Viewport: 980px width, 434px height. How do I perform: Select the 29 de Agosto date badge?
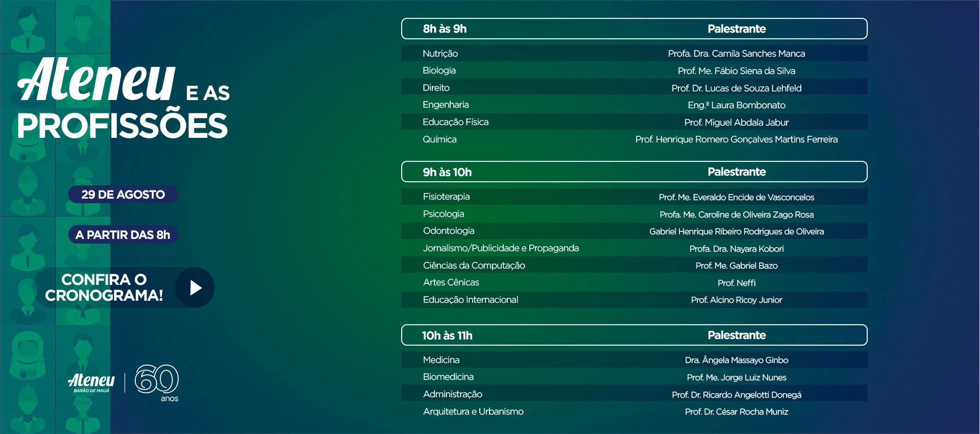[123, 195]
